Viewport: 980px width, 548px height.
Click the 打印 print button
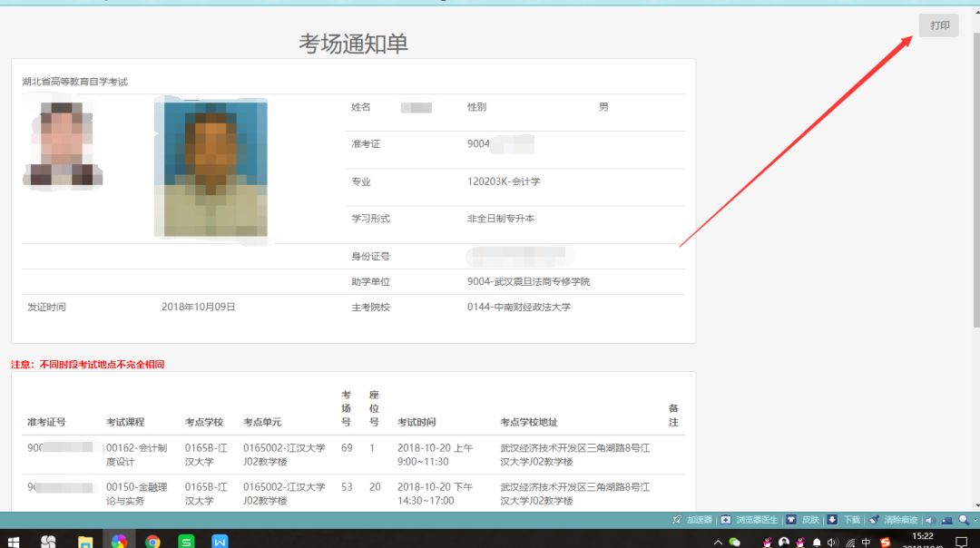(939, 25)
